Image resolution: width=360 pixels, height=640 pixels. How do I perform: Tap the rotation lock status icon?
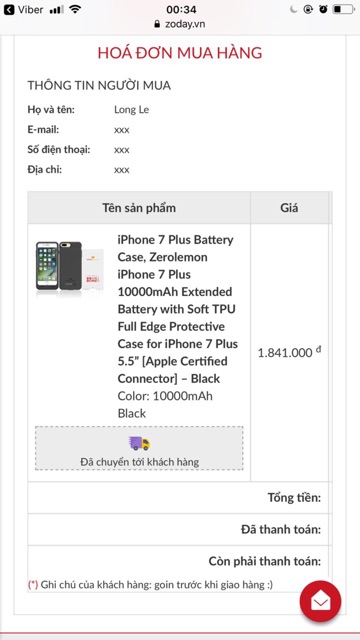[308, 9]
